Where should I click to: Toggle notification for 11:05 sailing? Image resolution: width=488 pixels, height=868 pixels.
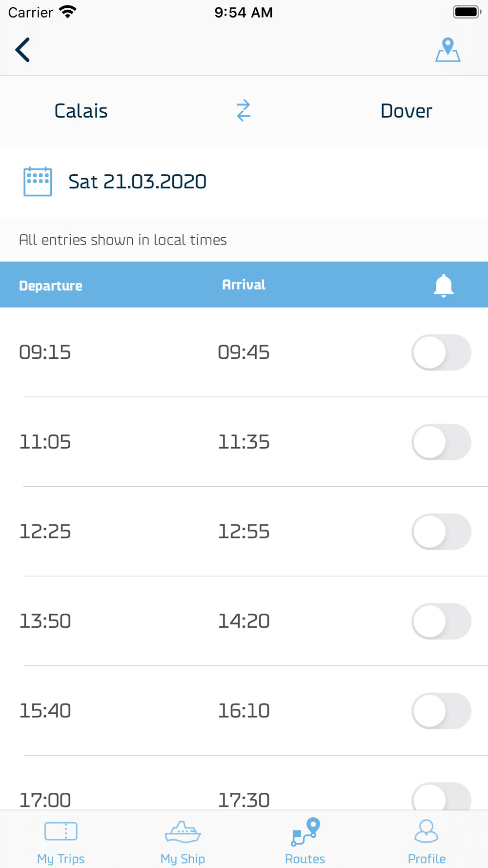pos(441,442)
